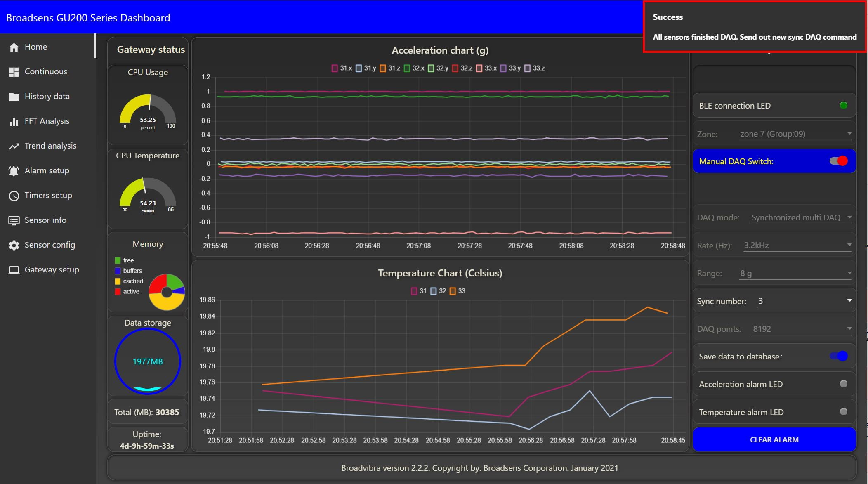This screenshot has width=868, height=484.
Task: Toggle 33.z series in acceleration legend
Action: (x=534, y=68)
